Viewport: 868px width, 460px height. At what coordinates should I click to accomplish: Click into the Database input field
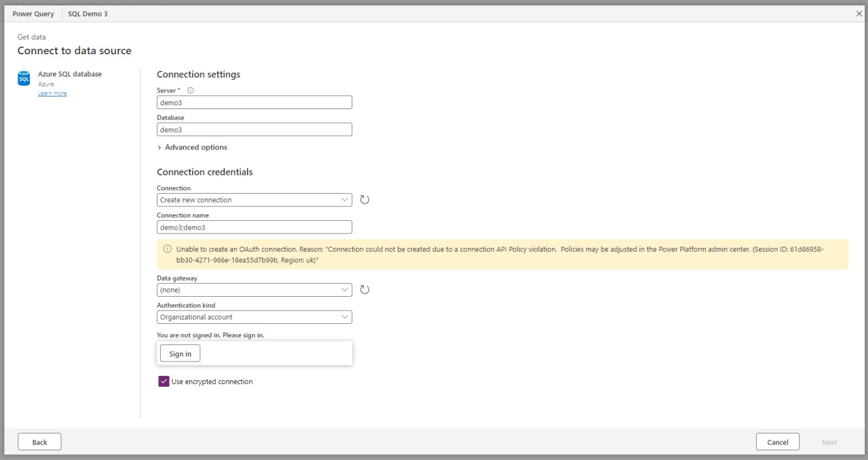point(254,130)
